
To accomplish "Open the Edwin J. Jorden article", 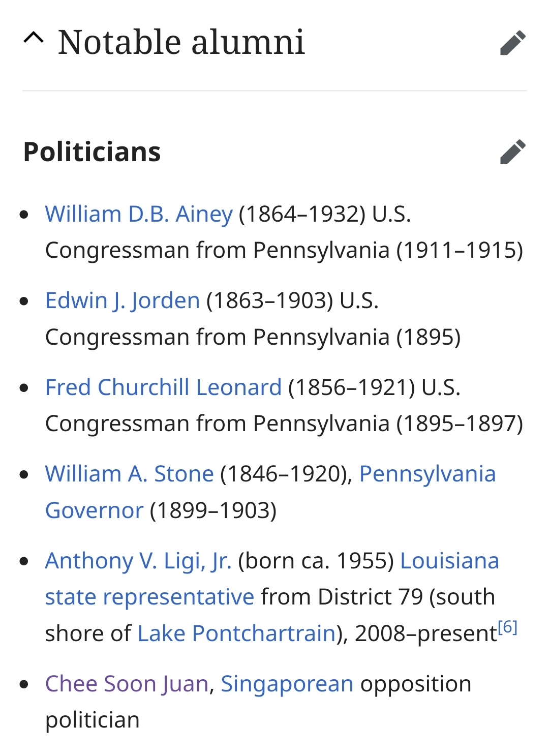I will (x=123, y=300).
